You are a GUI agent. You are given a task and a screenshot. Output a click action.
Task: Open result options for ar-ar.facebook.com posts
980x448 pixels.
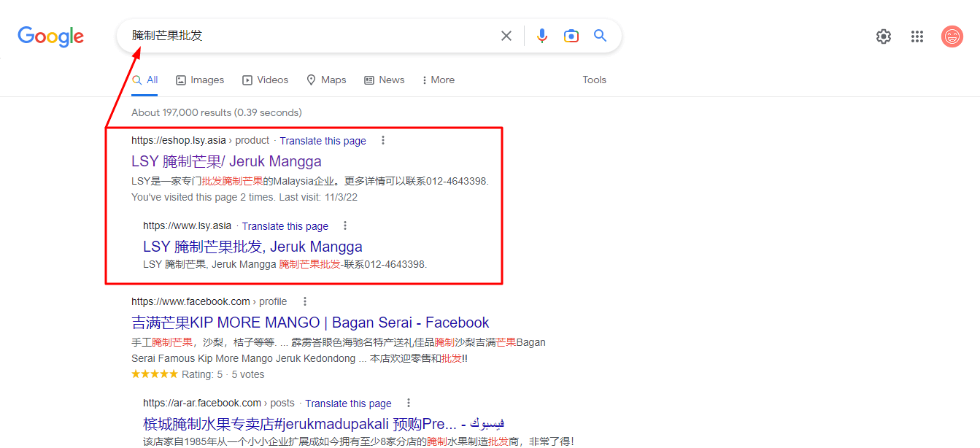(x=409, y=403)
